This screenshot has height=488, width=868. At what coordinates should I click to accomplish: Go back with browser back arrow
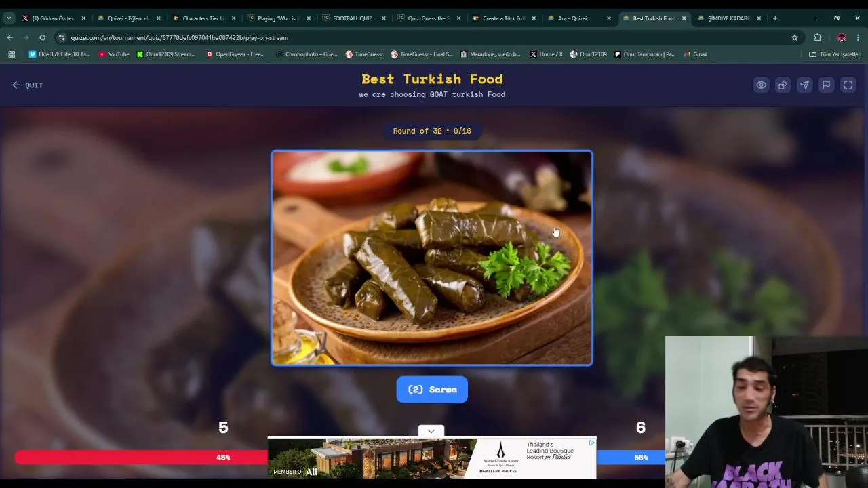[x=9, y=37]
